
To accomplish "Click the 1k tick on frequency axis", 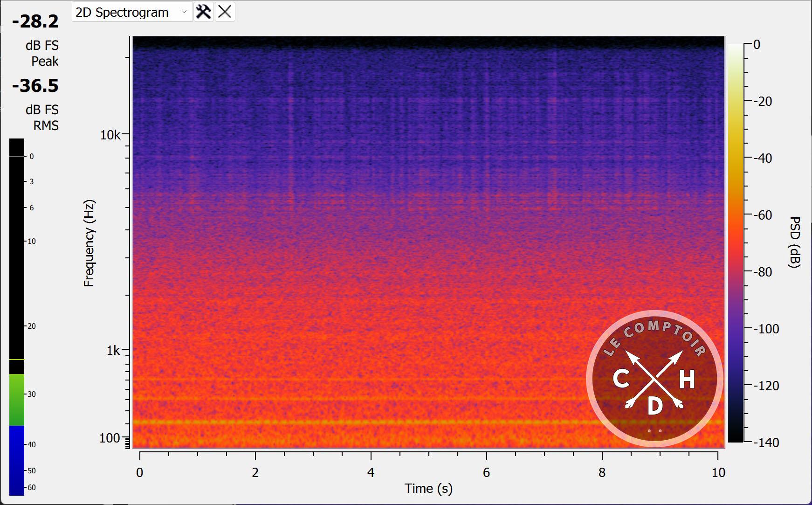I will pos(113,350).
